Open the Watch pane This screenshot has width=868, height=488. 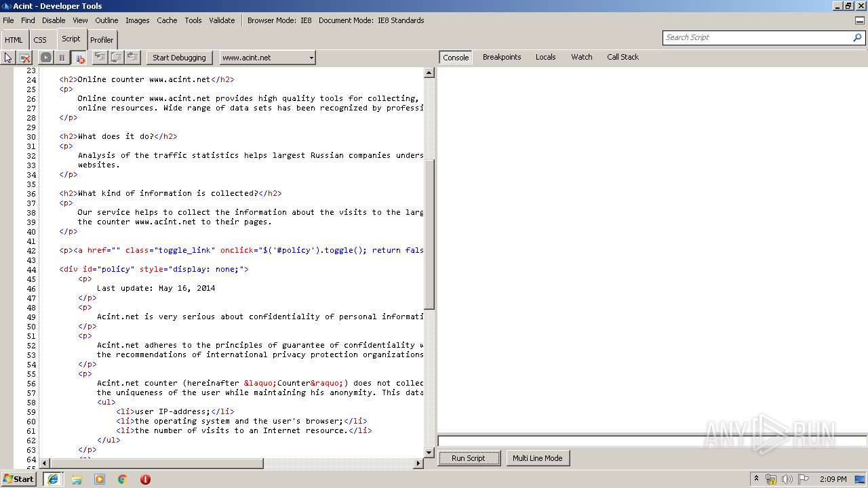coord(581,57)
